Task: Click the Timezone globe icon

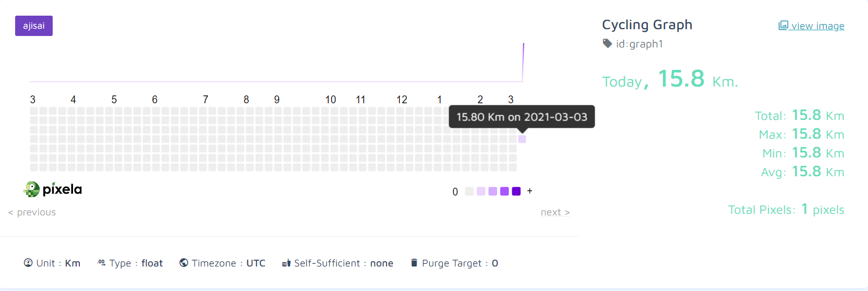Action: point(184,263)
